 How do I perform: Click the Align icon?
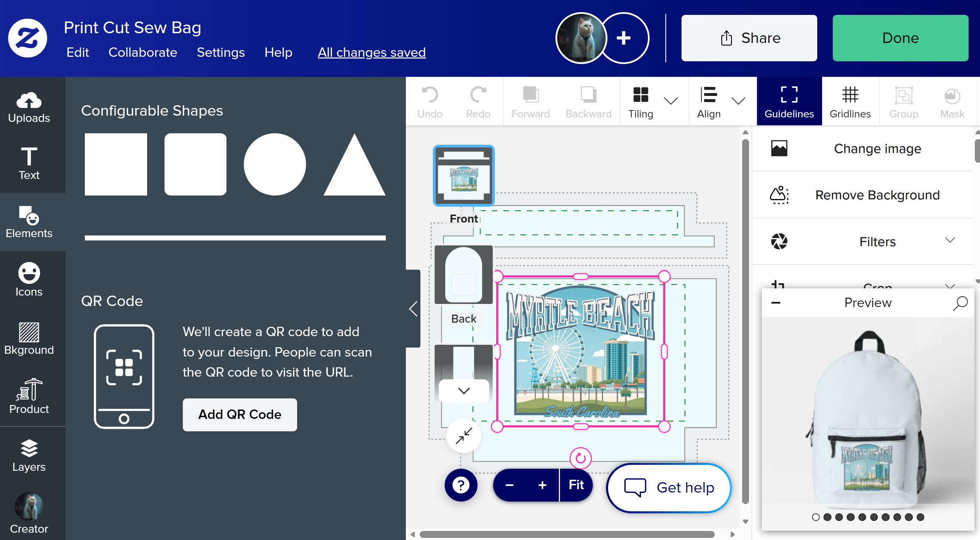coord(709,95)
